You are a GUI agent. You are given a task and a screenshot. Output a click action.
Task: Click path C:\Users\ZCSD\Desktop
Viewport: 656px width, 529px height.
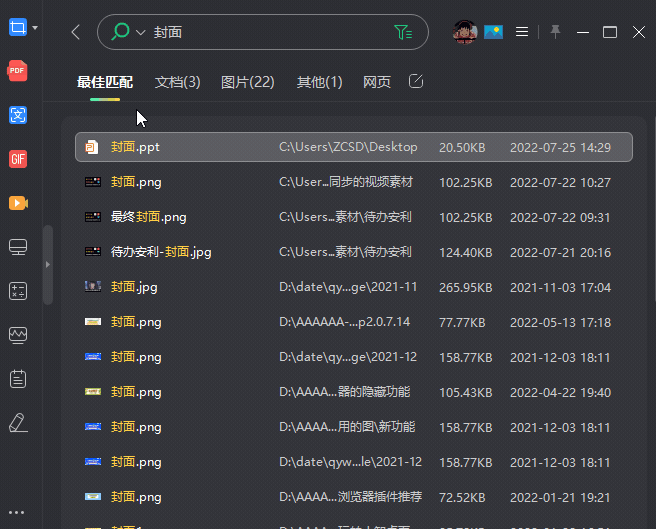348,147
